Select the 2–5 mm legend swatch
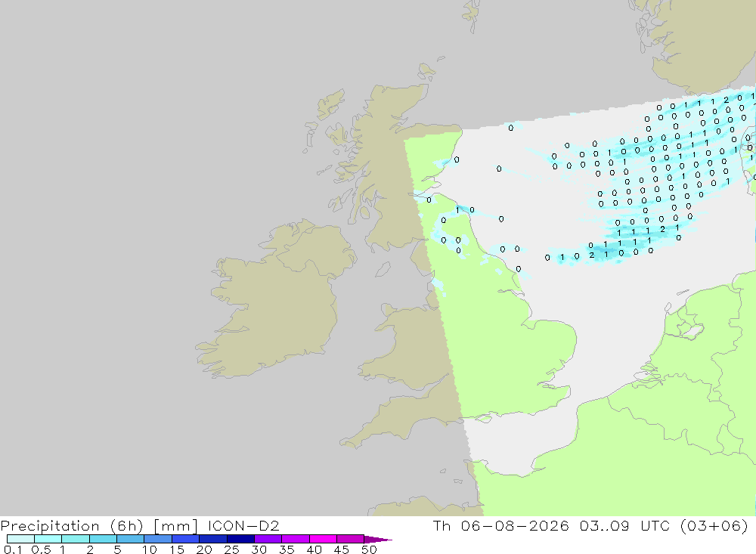The image size is (756, 554). coord(103,539)
